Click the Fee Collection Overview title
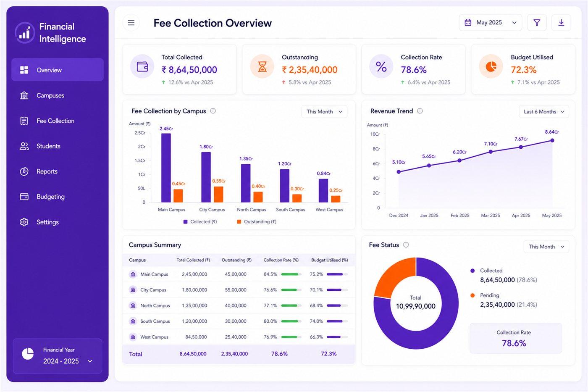Viewport: 588px width, 392px height. 213,23
